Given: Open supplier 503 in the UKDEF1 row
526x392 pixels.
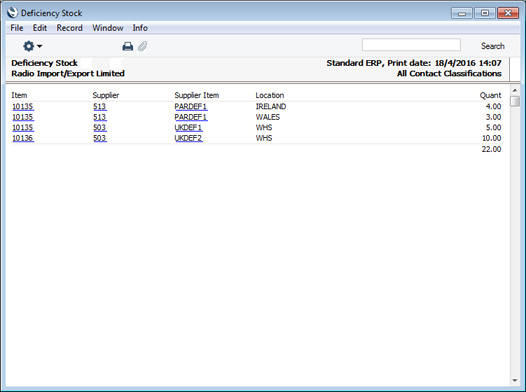Looking at the screenshot, I should point(100,127).
